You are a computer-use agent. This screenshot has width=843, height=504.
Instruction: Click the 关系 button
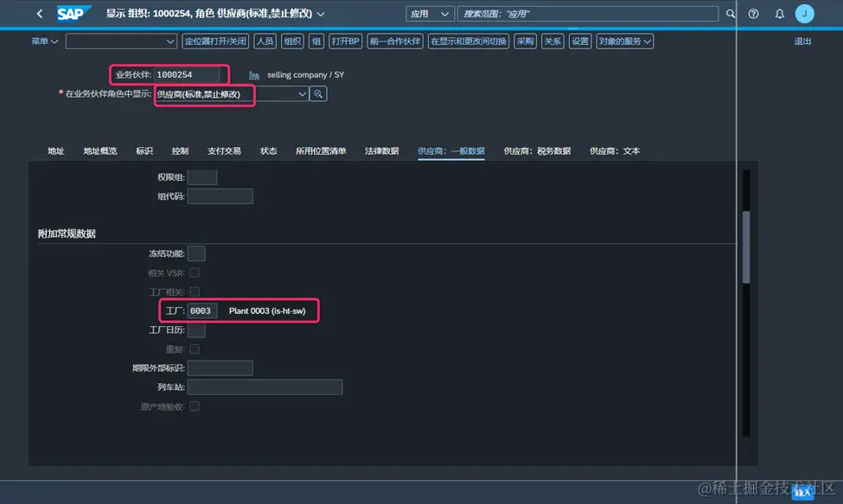[552, 41]
